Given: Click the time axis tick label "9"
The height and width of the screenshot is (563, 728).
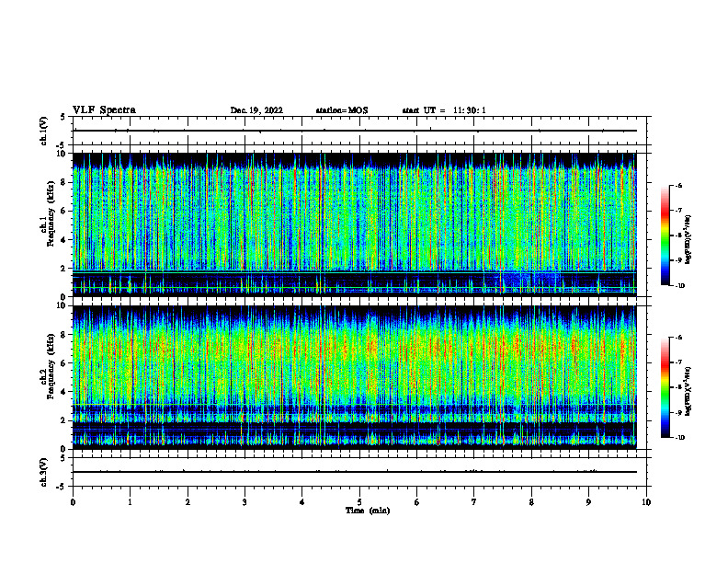Looking at the screenshot, I should (x=588, y=502).
